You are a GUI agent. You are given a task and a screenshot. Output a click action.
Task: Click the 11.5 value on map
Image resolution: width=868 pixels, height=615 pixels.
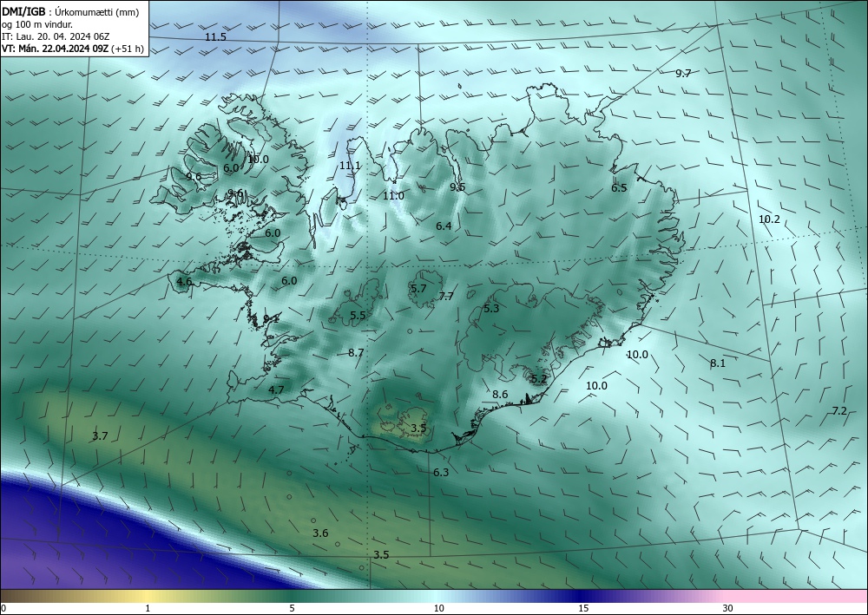pos(215,37)
